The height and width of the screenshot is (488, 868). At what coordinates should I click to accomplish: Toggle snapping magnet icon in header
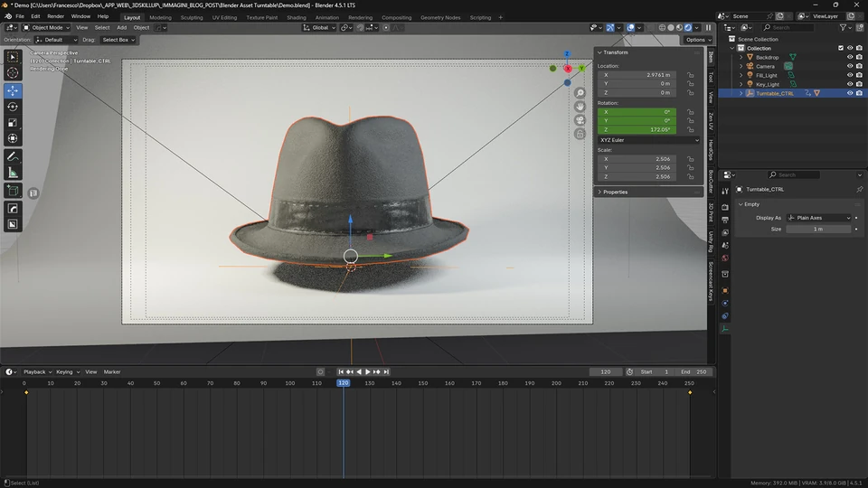361,28
